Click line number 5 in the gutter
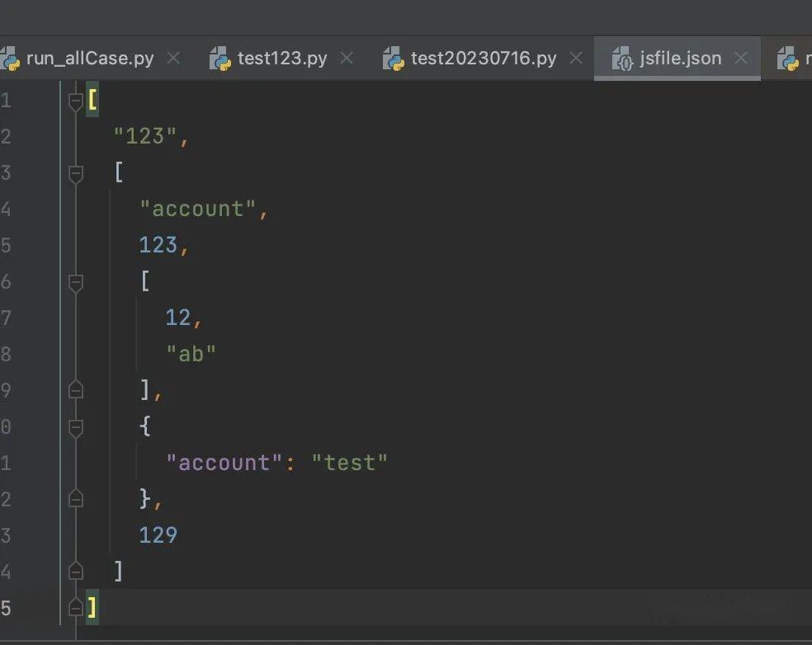Image resolution: width=812 pixels, height=645 pixels. click(8, 244)
